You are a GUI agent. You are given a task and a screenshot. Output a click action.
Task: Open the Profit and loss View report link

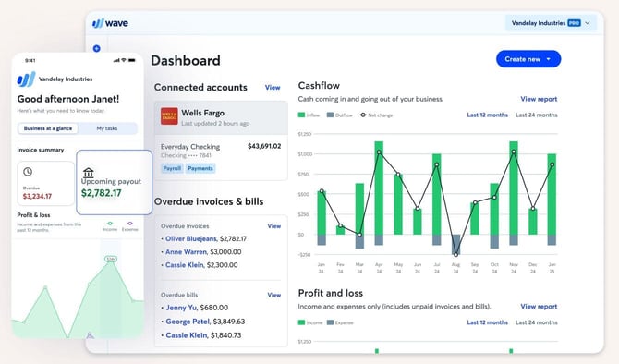[x=539, y=307]
